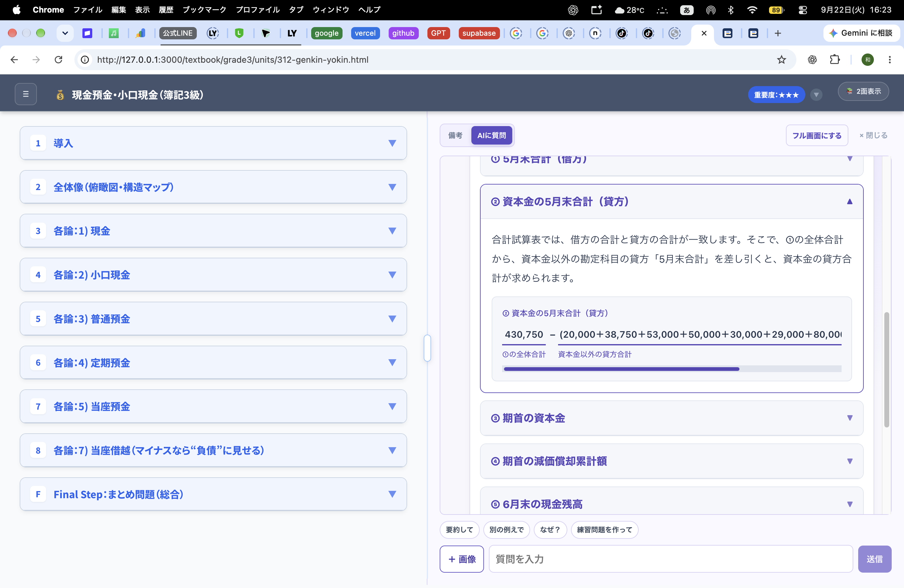Toggle the 2面表示 view switch
Image resolution: width=904 pixels, height=588 pixels.
[x=863, y=92]
